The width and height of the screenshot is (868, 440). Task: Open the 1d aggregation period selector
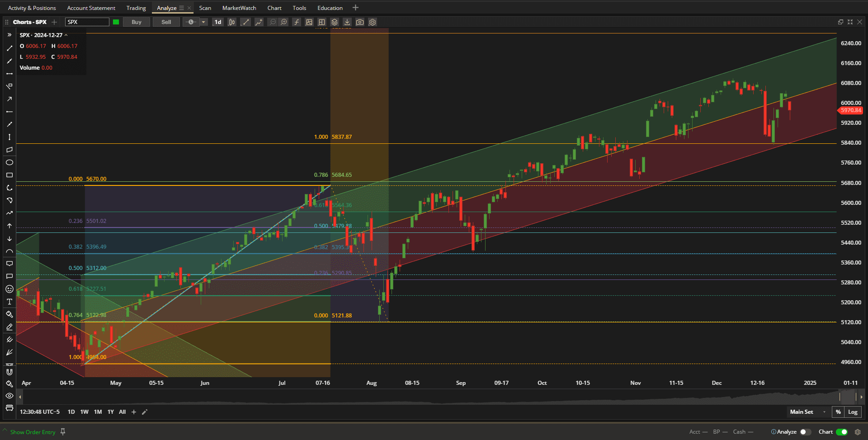click(218, 22)
